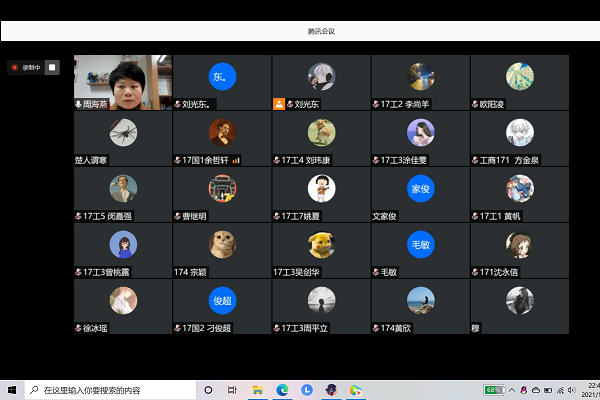Image resolution: width=600 pixels, height=400 pixels.
Task: Click the blue 东。 avatar of 刘光东。
Action: point(222,76)
